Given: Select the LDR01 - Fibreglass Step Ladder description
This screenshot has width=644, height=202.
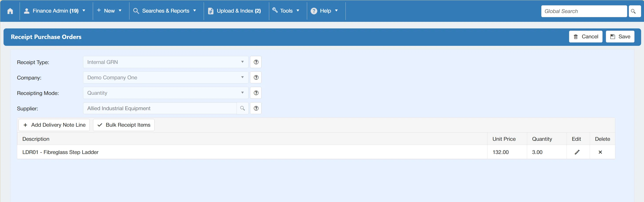Looking at the screenshot, I should [60, 152].
